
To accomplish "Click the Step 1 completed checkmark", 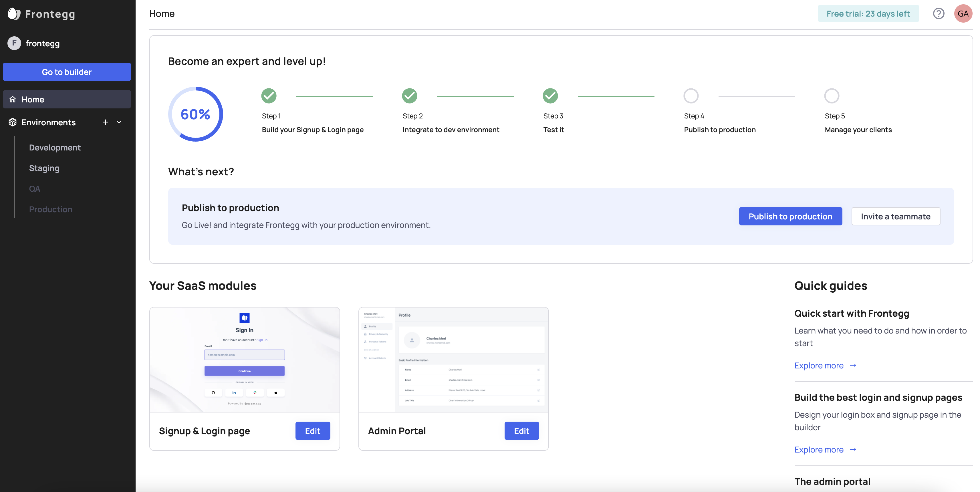I will 269,96.
